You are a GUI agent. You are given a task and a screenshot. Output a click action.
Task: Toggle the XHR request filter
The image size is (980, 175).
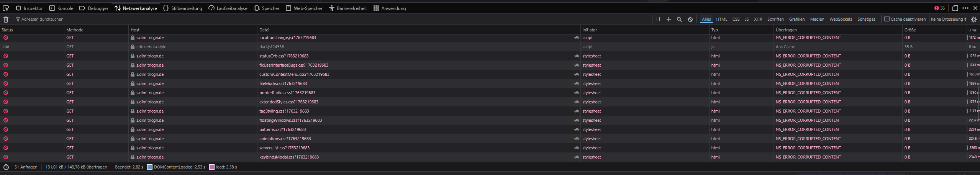(758, 19)
